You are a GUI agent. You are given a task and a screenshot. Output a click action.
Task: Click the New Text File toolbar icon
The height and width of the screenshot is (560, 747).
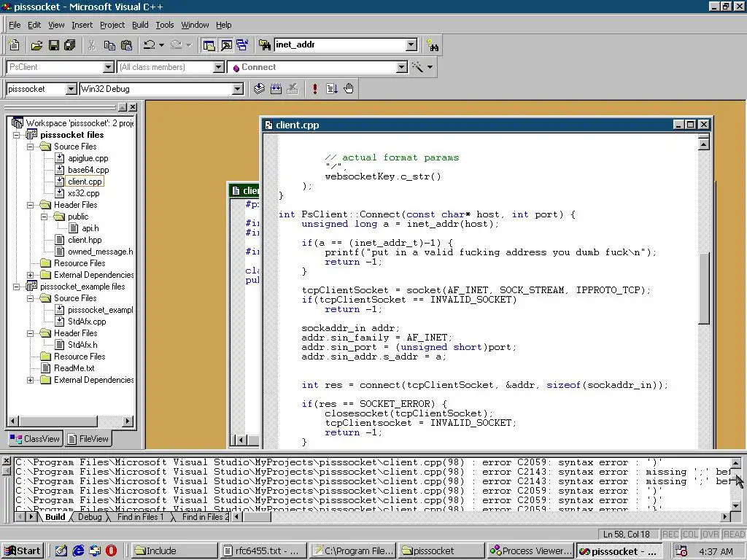point(15,45)
